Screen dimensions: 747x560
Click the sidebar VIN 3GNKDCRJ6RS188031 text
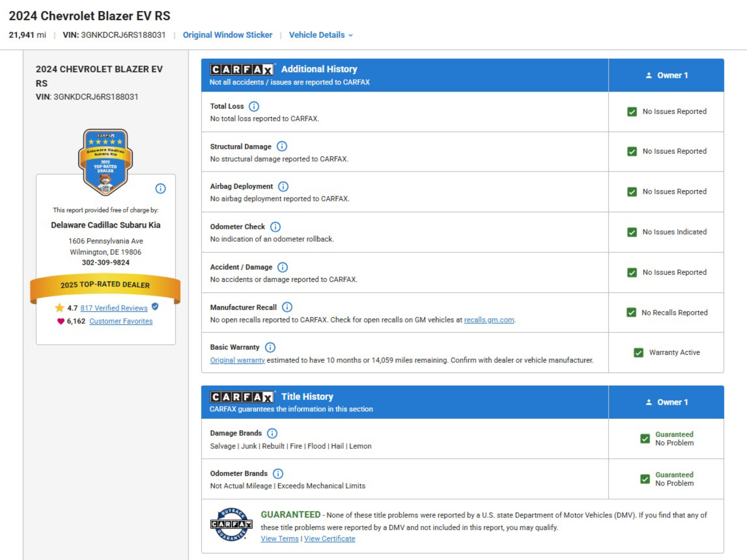(87, 97)
